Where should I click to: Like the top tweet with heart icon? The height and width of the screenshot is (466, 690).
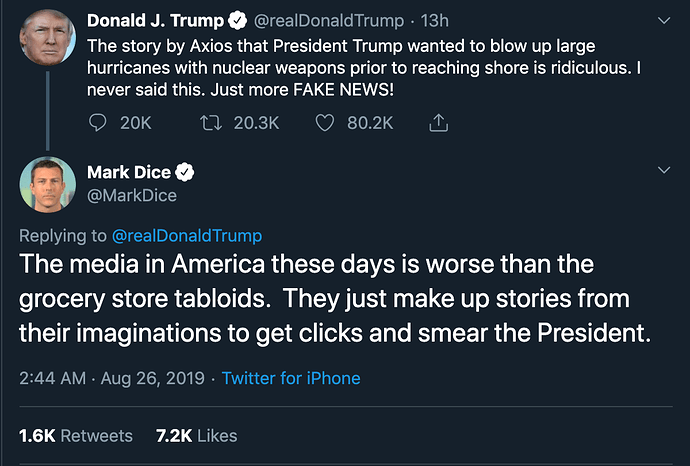[x=324, y=123]
